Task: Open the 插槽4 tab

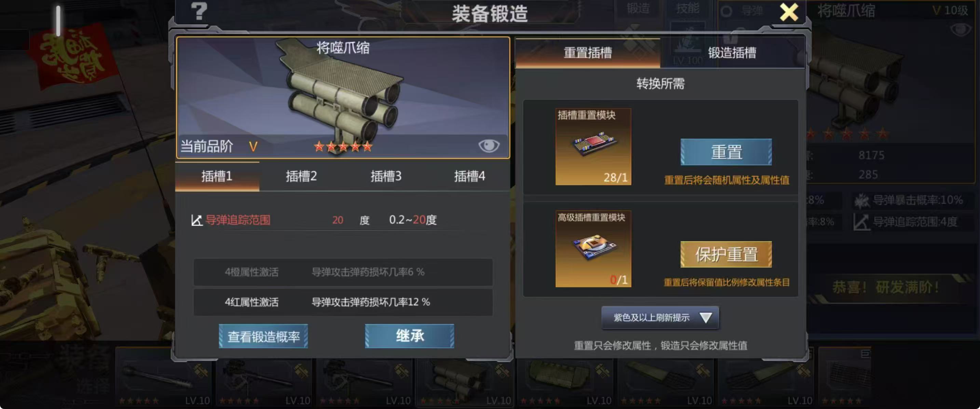Action: point(469,176)
